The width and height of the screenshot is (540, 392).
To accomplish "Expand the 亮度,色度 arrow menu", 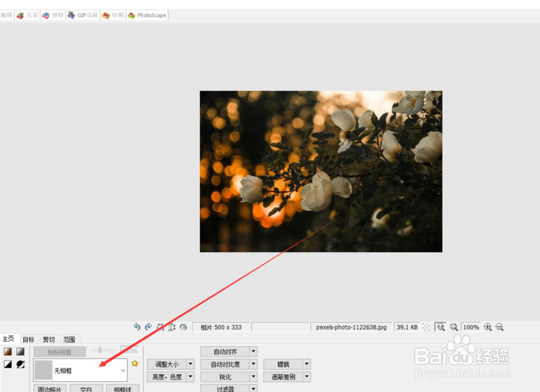I will pos(191,377).
